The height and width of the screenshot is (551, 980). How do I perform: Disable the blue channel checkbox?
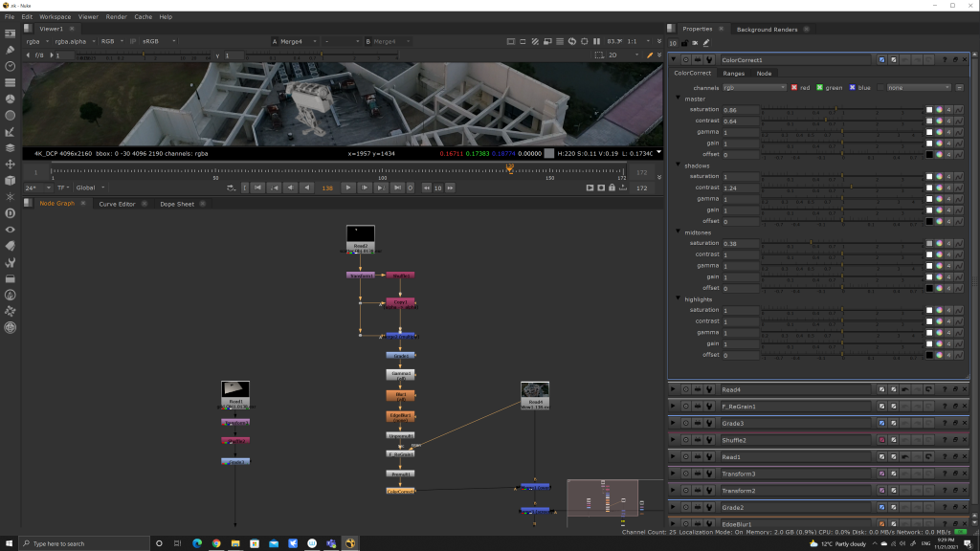coord(851,87)
